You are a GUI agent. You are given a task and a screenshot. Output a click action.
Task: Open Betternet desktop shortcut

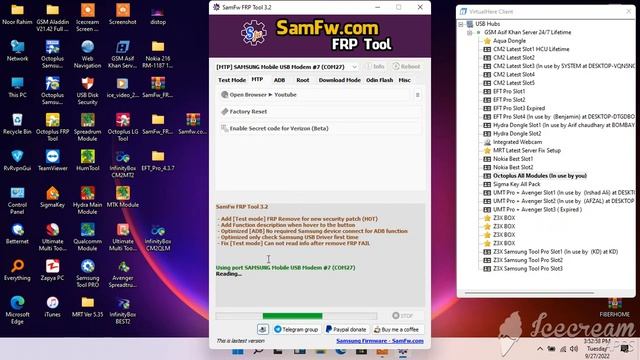17,233
